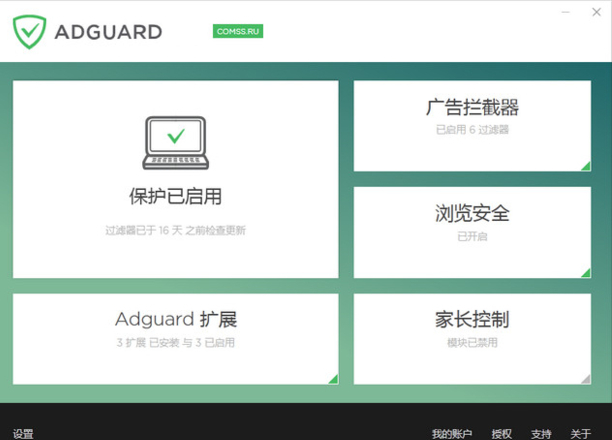
Task: Open 我的账户 link
Action: pyautogui.click(x=452, y=434)
